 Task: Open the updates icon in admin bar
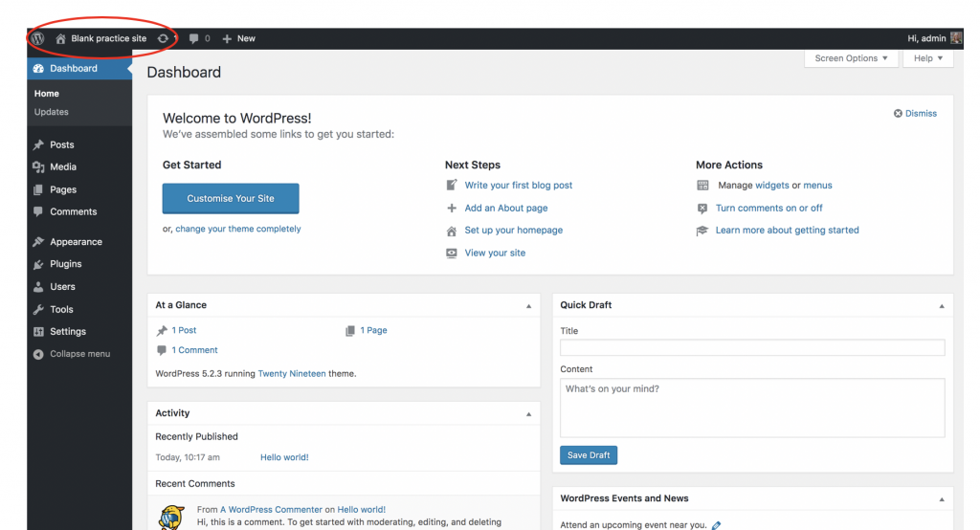[x=163, y=39]
